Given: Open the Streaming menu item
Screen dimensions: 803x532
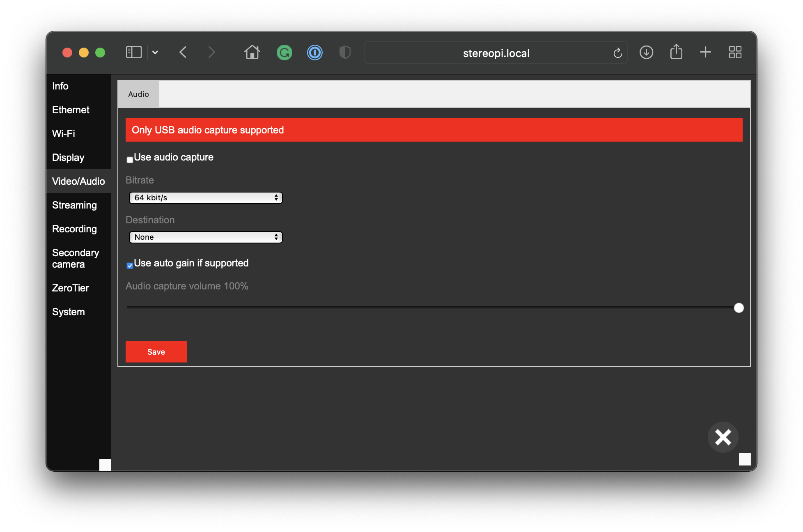Looking at the screenshot, I should click(74, 205).
